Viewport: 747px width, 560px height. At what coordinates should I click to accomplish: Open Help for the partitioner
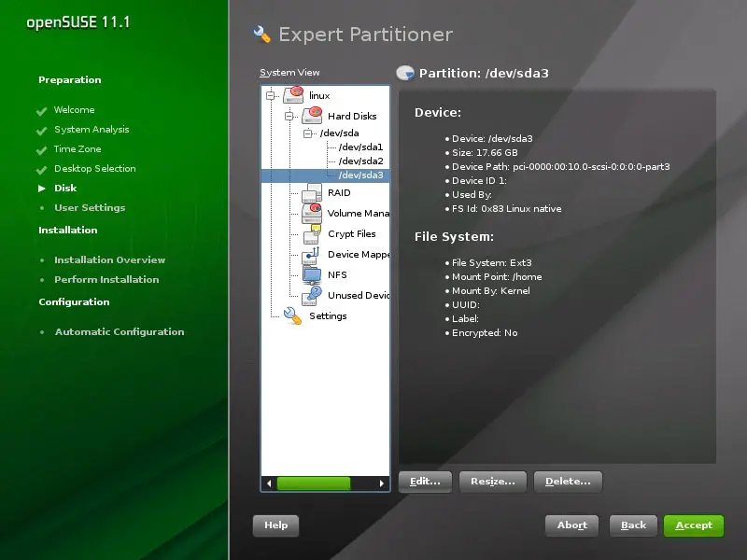coord(275,525)
